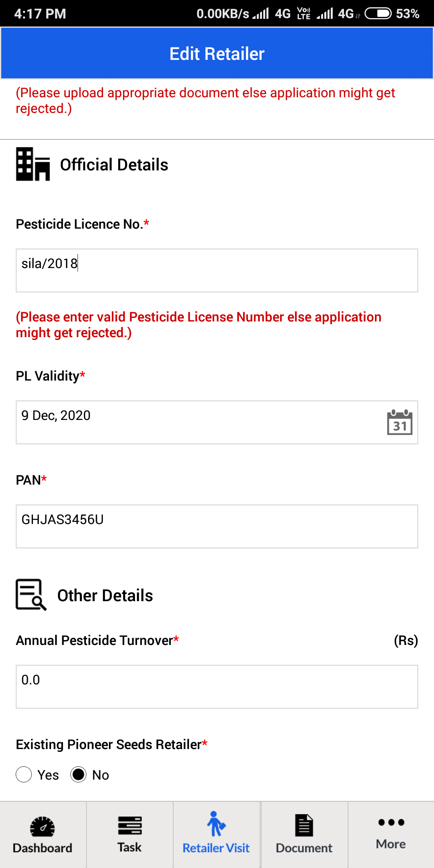Focus the PAN input field
The height and width of the screenshot is (868, 434).
[x=217, y=526]
